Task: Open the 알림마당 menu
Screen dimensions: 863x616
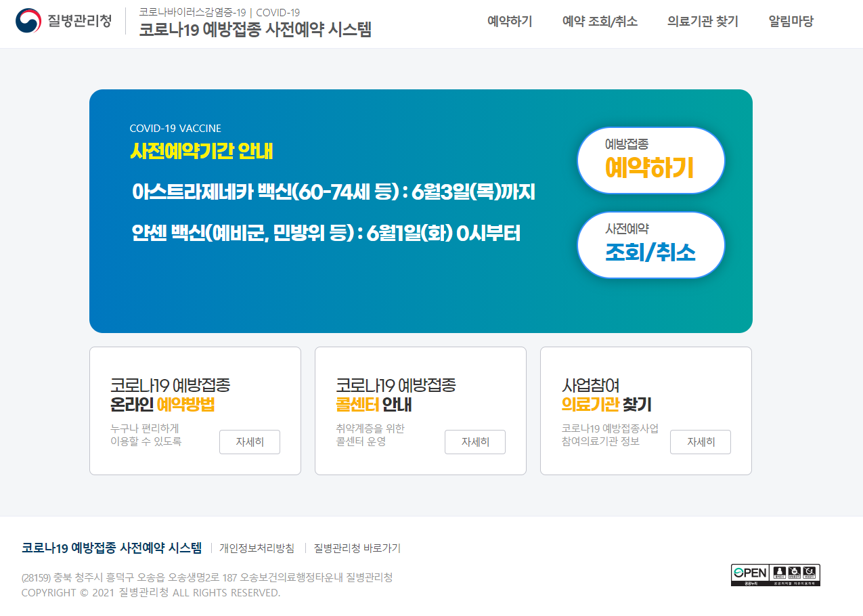Action: [791, 21]
